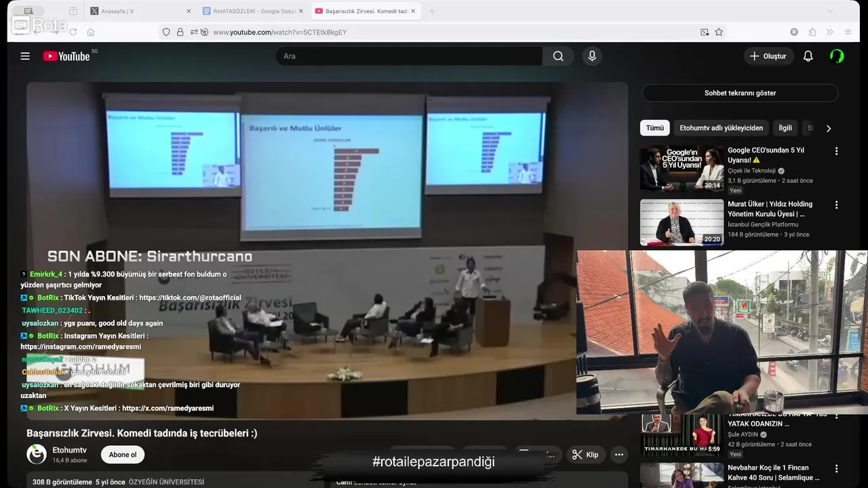Open a new browser tab plus
This screenshot has height=488, width=868.
(432, 11)
